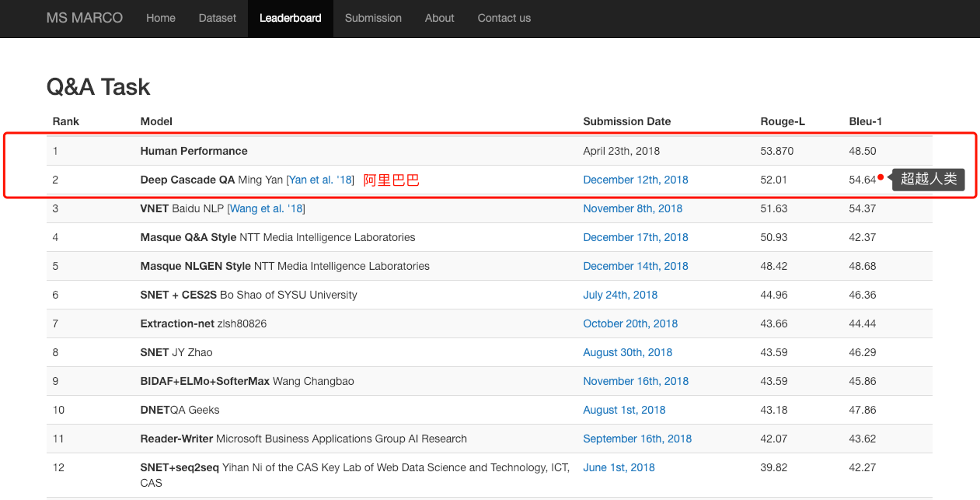Click the Submission Date column header
980x500 pixels.
click(627, 121)
